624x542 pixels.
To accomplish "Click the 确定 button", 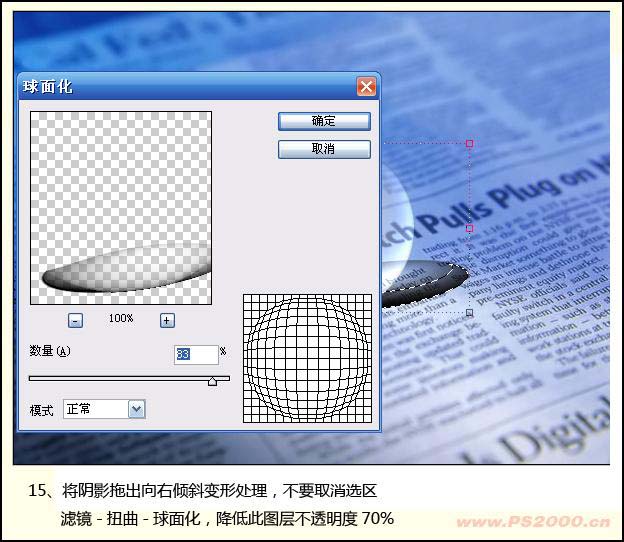I will (x=324, y=121).
